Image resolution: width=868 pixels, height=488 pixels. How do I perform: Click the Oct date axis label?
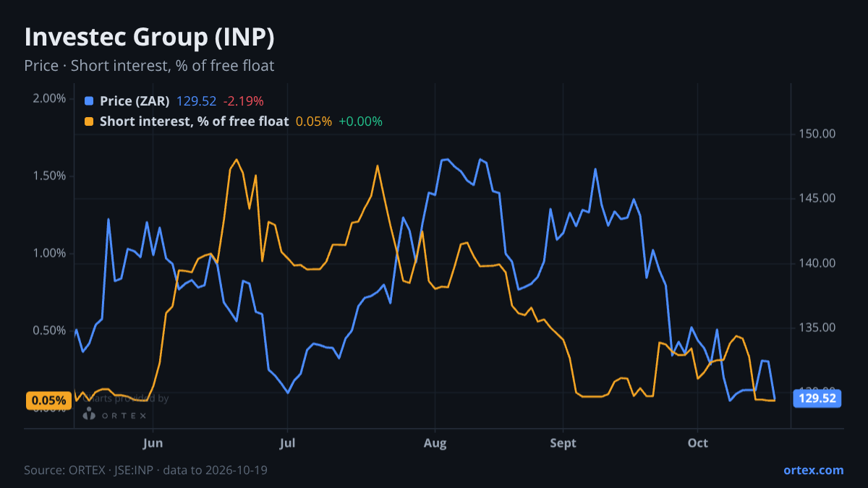click(x=698, y=443)
